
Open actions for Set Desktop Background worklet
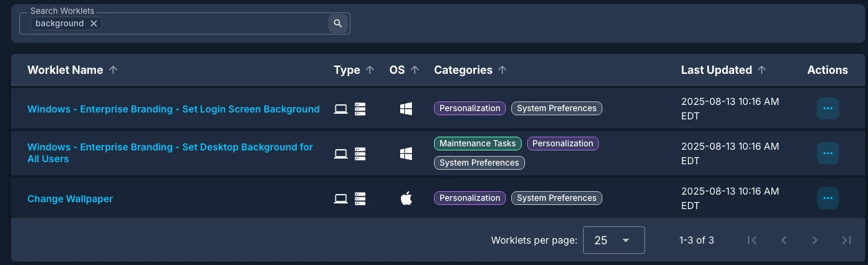coord(828,153)
